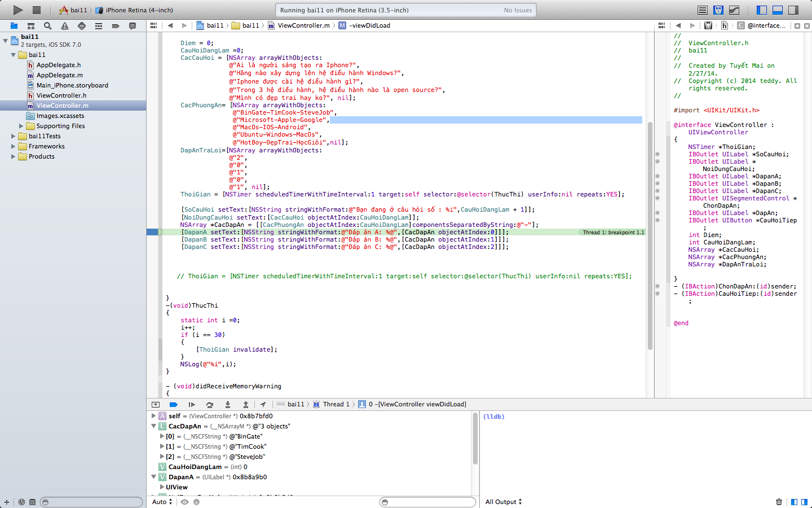Screen dimensions: 812x508
Task: Open Main_iPhone.storyboard file
Action: coord(72,85)
